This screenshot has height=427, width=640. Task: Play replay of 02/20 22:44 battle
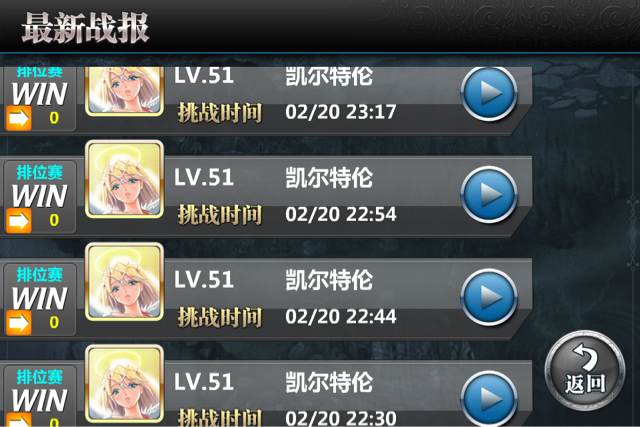(x=489, y=297)
